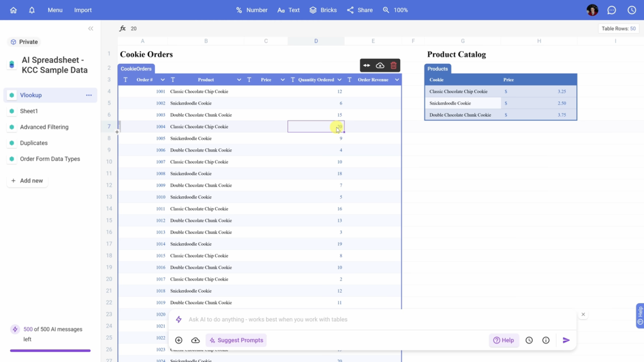Click the expand-width arrows above the table
This screenshot has width=644, height=362.
tap(367, 66)
